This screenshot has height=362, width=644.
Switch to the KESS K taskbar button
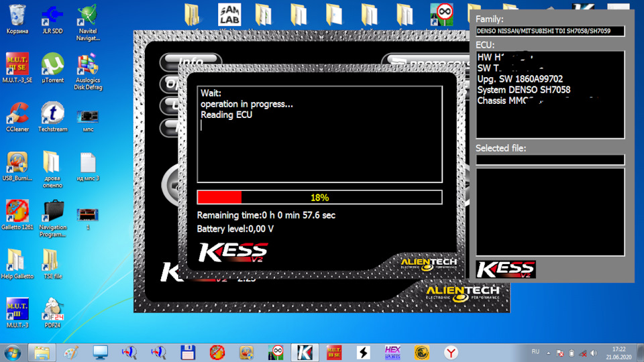305,353
